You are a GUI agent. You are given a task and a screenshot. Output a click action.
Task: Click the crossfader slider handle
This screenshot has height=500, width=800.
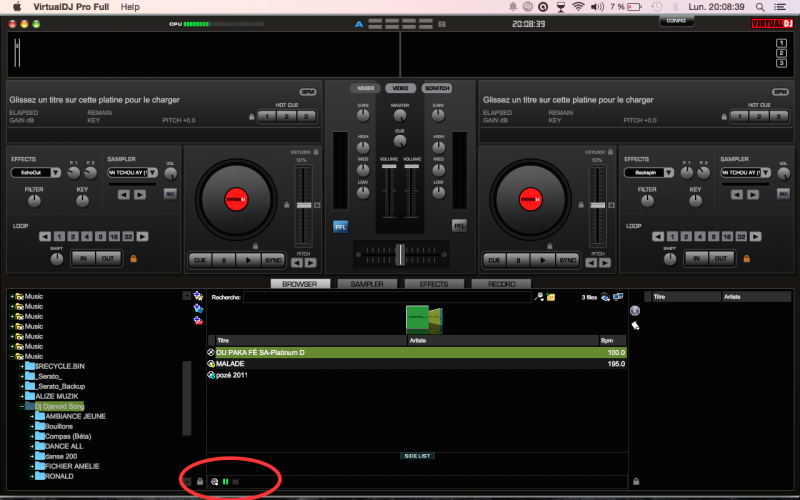399,254
